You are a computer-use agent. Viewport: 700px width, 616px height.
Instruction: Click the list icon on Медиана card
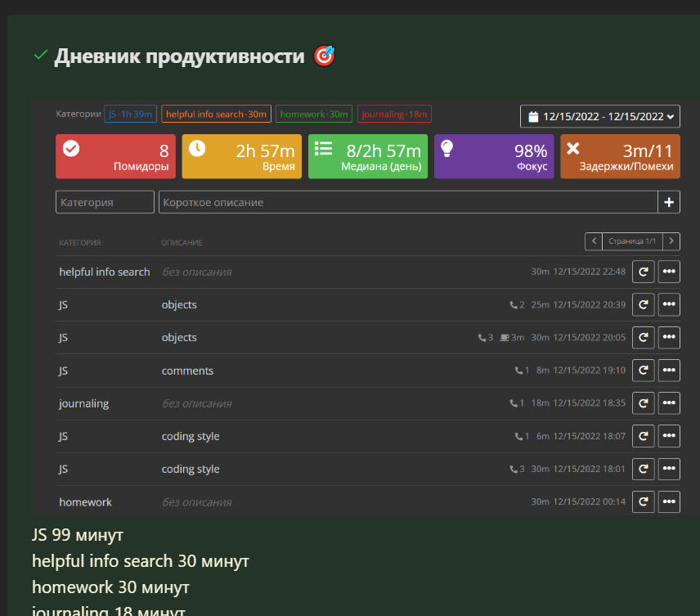(323, 148)
